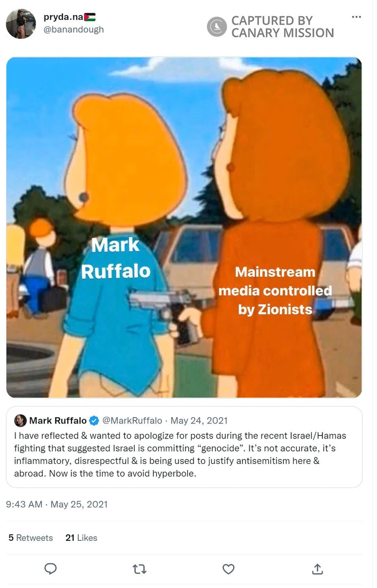View the 21 Likes list
The height and width of the screenshot is (588, 377).
tap(81, 538)
